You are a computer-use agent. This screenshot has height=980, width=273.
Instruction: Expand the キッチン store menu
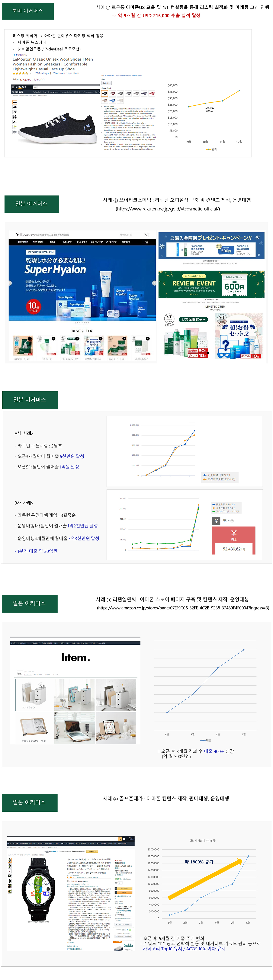tap(56, 674)
